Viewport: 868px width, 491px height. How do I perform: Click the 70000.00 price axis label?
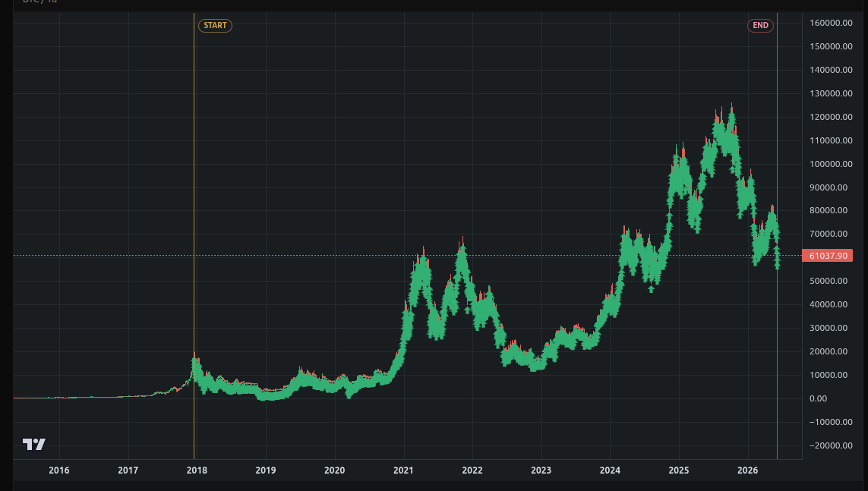[829, 233]
